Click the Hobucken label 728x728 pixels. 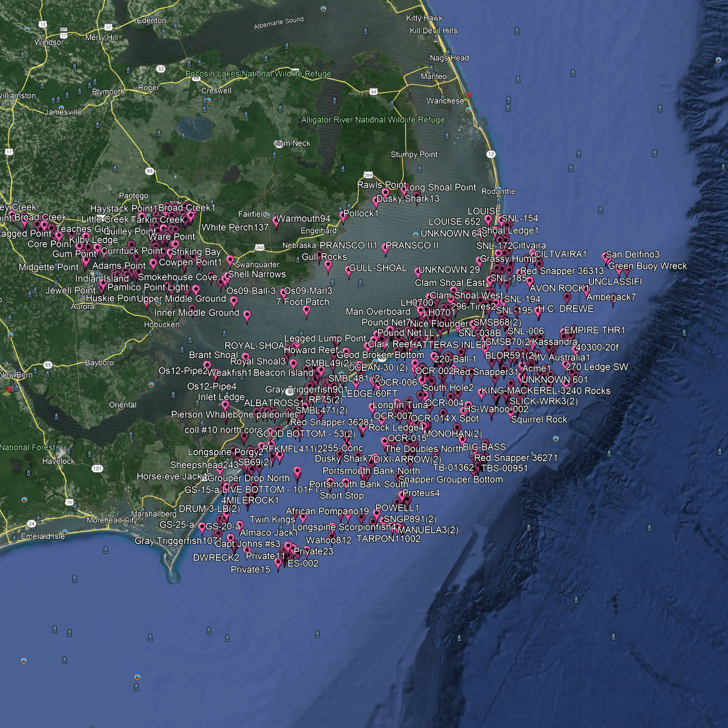(x=162, y=325)
